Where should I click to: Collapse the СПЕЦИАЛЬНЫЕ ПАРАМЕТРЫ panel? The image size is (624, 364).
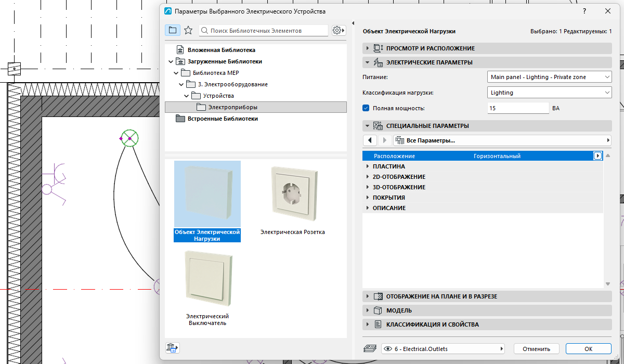tap(487, 126)
